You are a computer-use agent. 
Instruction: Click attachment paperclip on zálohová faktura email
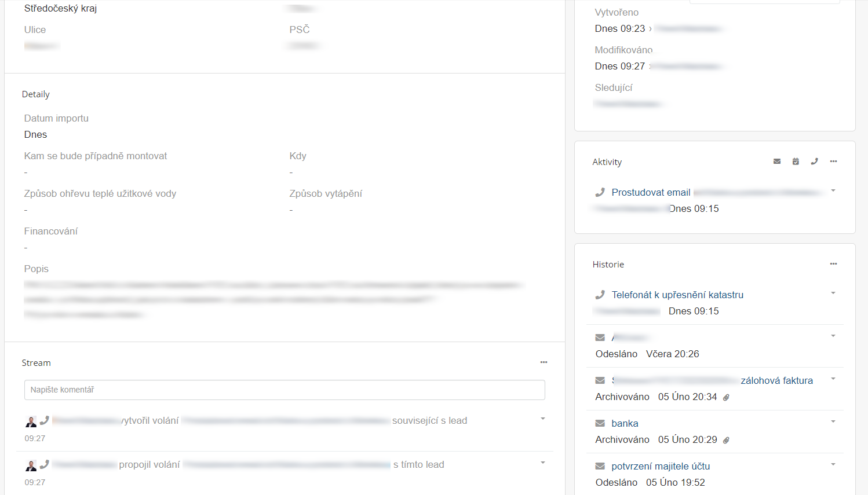pos(726,397)
